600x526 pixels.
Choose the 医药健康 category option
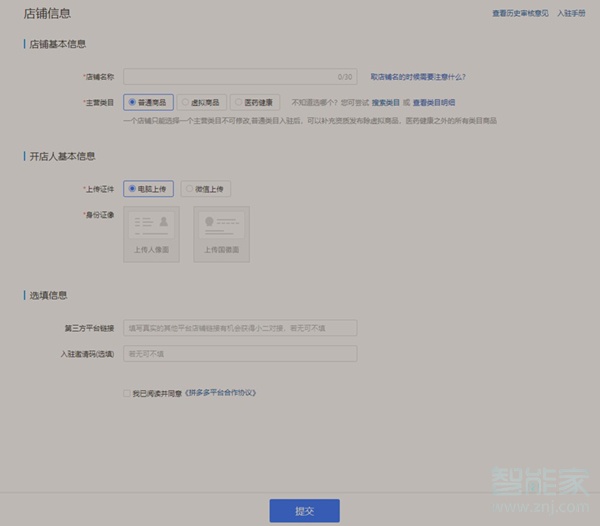pos(255,102)
